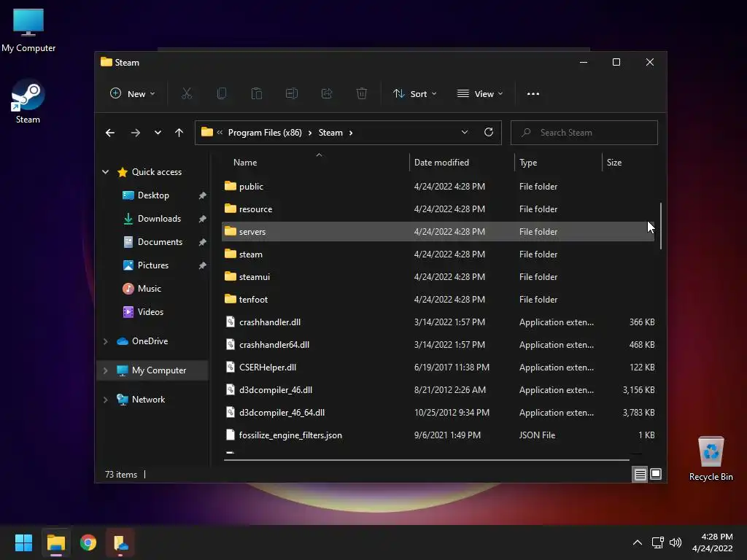Collapse the Quick access tree
This screenshot has width=747, height=560.
105,172
